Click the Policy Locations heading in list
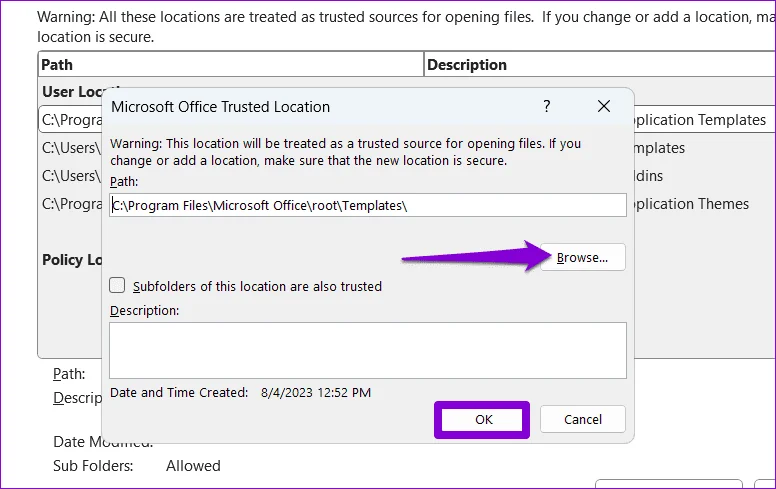The width and height of the screenshot is (776, 489). [x=72, y=260]
